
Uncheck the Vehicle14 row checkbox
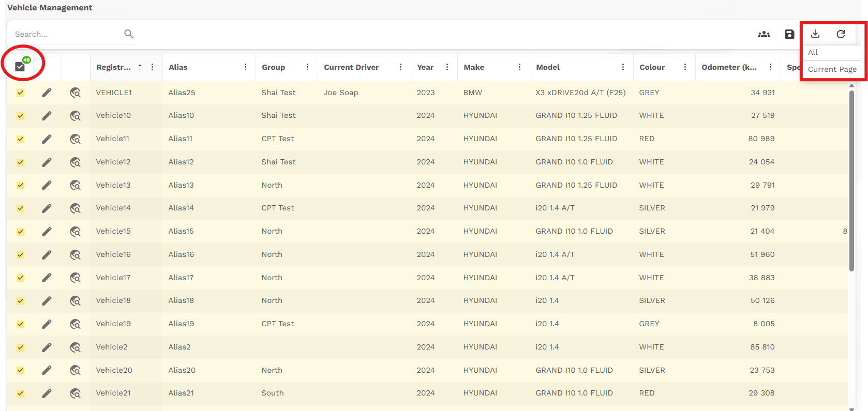20,208
